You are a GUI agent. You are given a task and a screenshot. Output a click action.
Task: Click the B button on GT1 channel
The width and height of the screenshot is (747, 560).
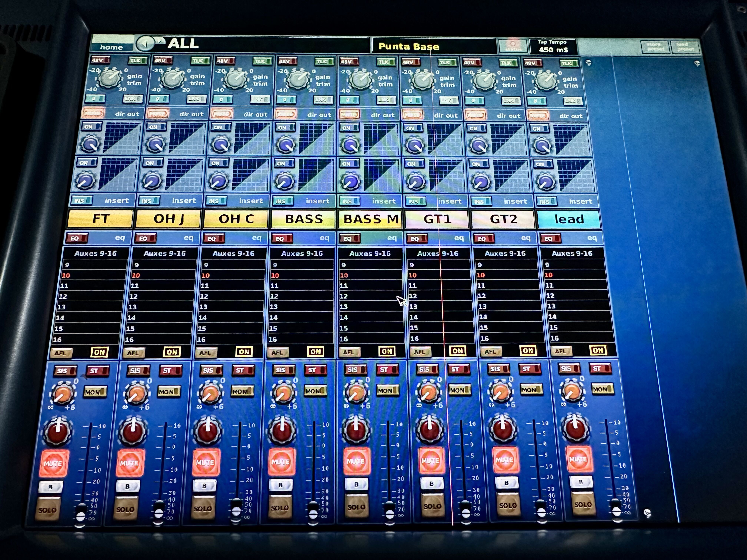coord(432,484)
